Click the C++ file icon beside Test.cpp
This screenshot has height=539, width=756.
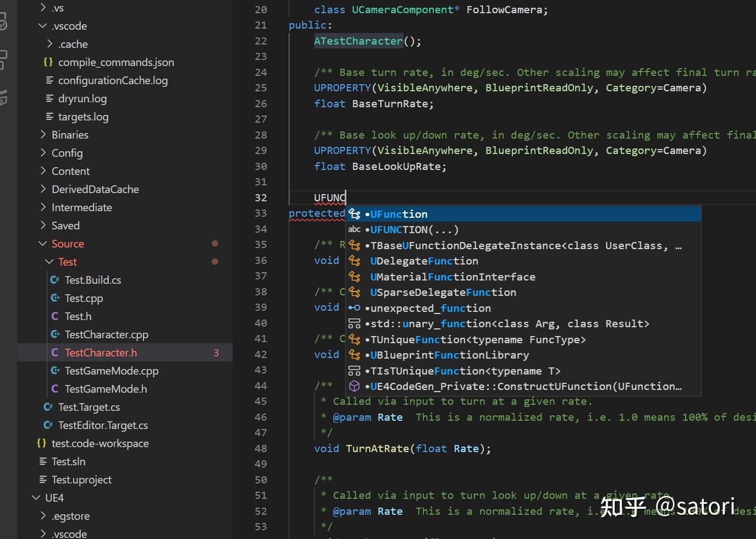click(56, 298)
